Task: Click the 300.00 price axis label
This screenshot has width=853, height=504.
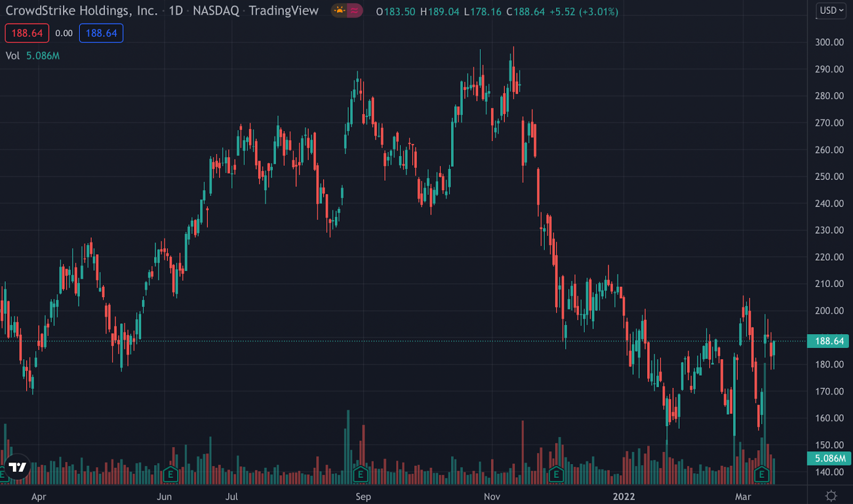Action: pos(830,42)
